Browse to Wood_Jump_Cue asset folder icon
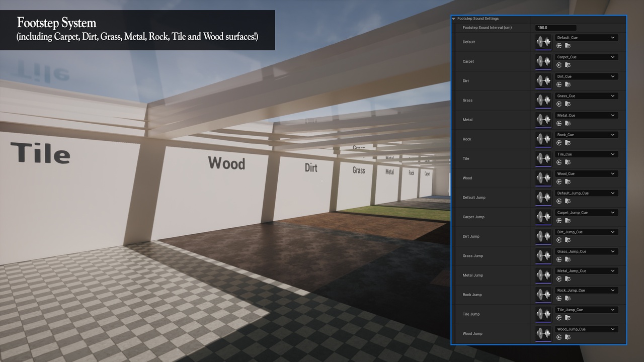The height and width of the screenshot is (362, 644). pyautogui.click(x=568, y=337)
